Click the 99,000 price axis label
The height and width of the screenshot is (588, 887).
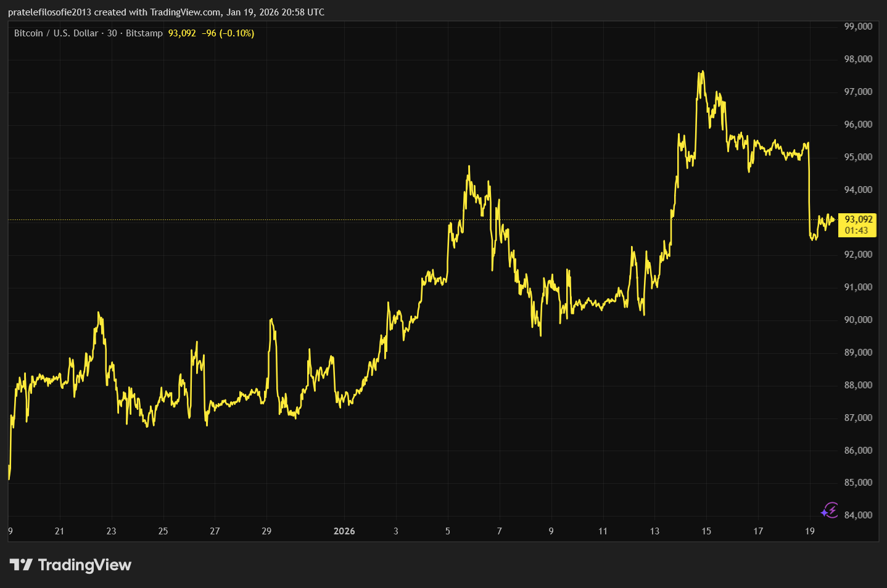[x=858, y=27]
